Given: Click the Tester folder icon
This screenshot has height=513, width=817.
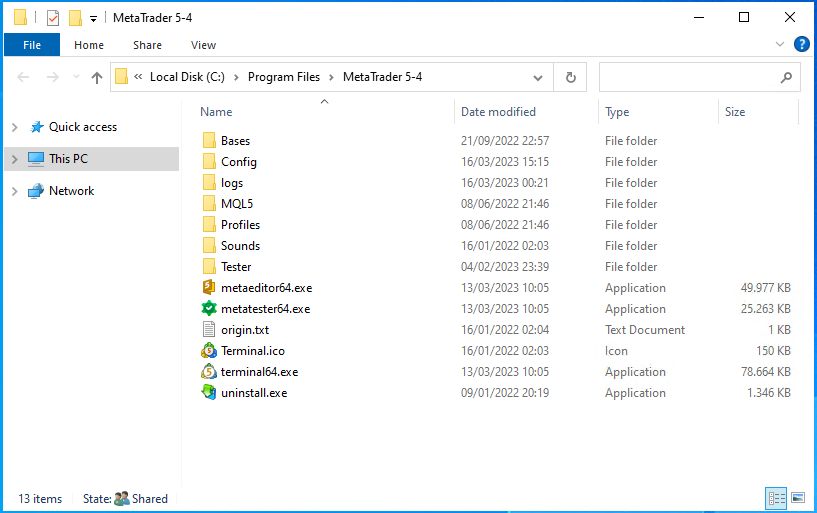Looking at the screenshot, I should (209, 267).
